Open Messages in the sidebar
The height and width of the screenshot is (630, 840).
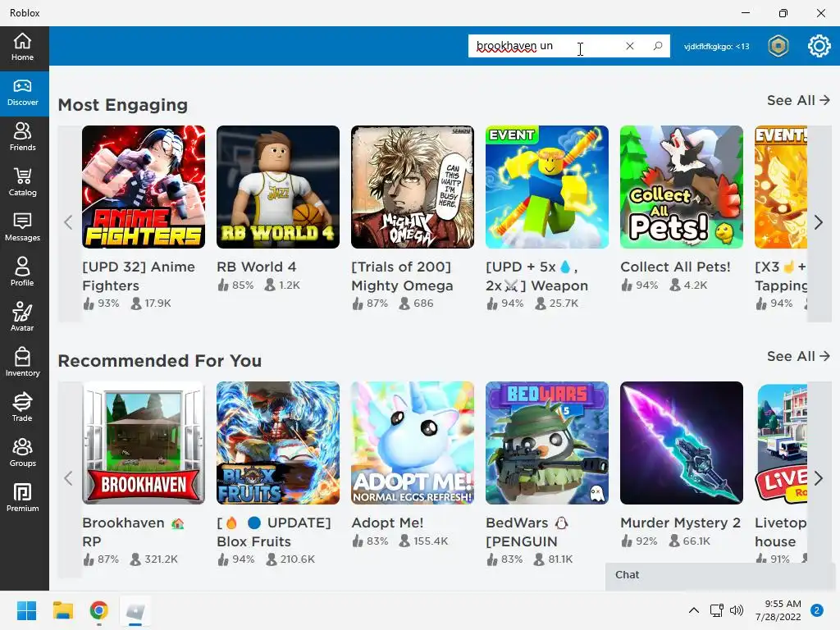click(22, 228)
